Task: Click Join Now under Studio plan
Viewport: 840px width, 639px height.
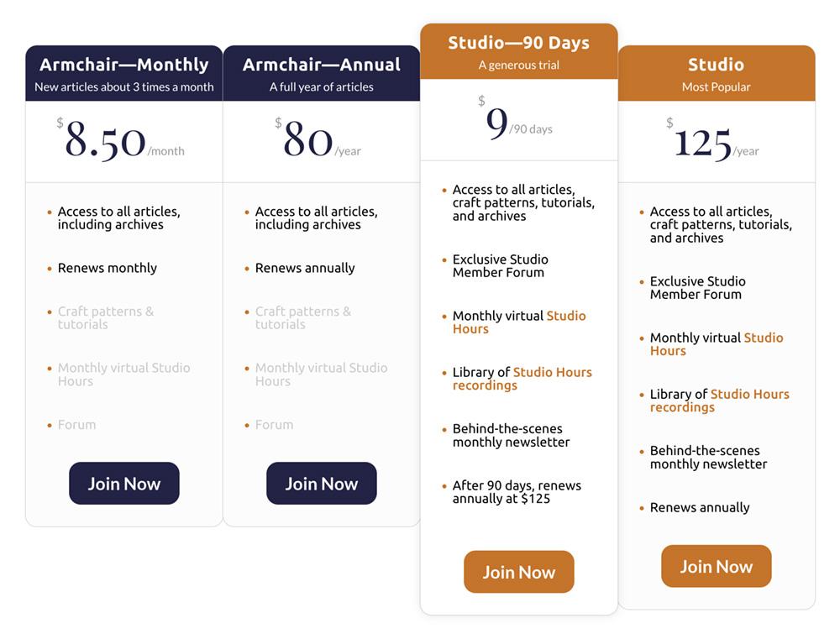Action: (x=717, y=566)
